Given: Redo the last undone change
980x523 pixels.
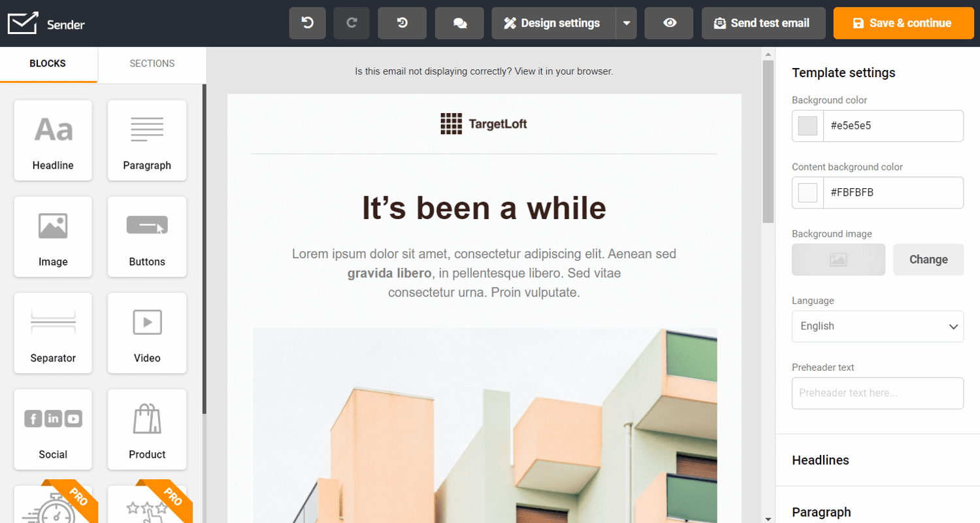Looking at the screenshot, I should 351,24.
